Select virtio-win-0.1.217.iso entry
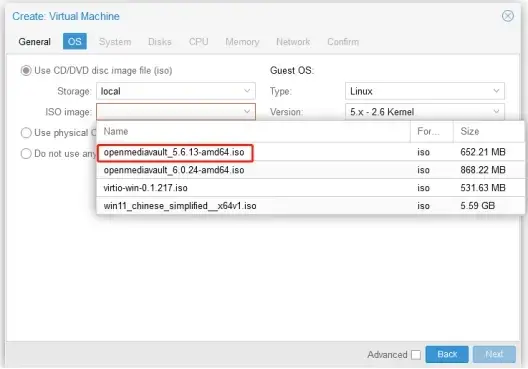The width and height of the screenshot is (528, 369). pyautogui.click(x=310, y=188)
